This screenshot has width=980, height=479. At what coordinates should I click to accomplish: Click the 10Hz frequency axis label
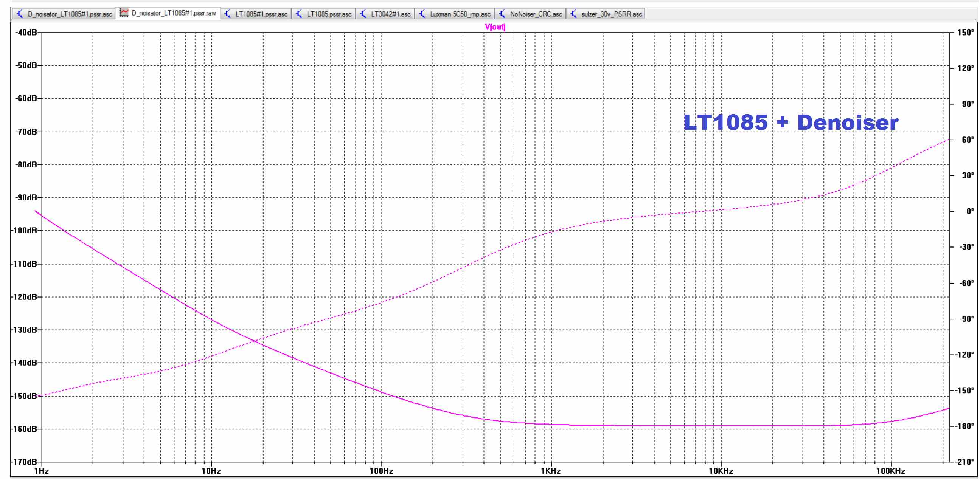coord(211,471)
